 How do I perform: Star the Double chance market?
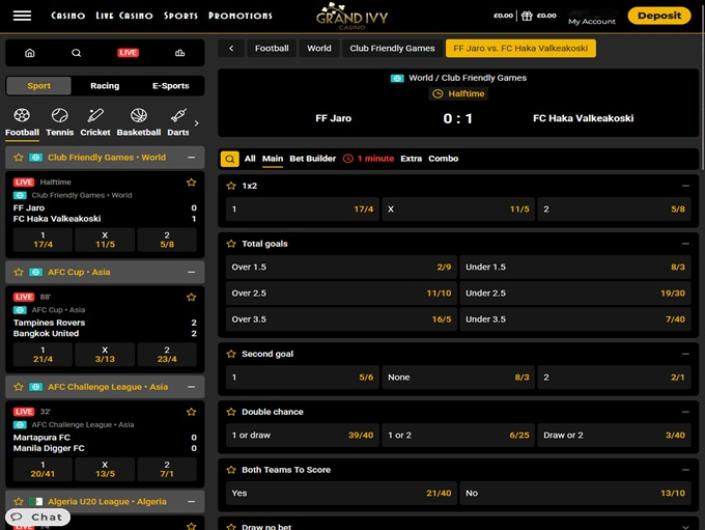(x=231, y=412)
